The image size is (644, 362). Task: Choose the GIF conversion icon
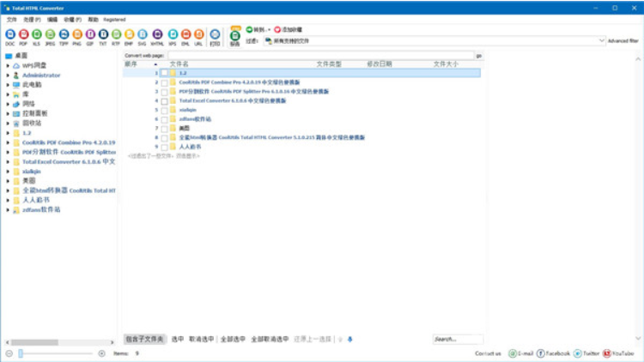point(90,34)
